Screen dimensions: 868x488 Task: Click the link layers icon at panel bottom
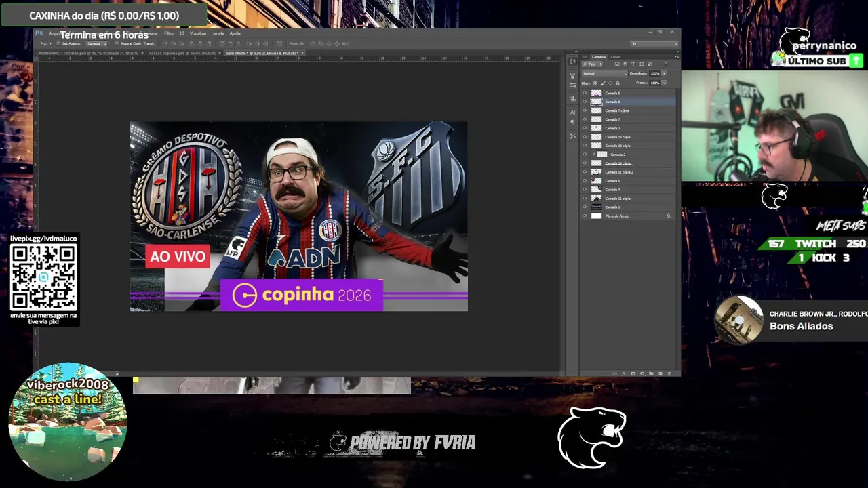pyautogui.click(x=615, y=374)
